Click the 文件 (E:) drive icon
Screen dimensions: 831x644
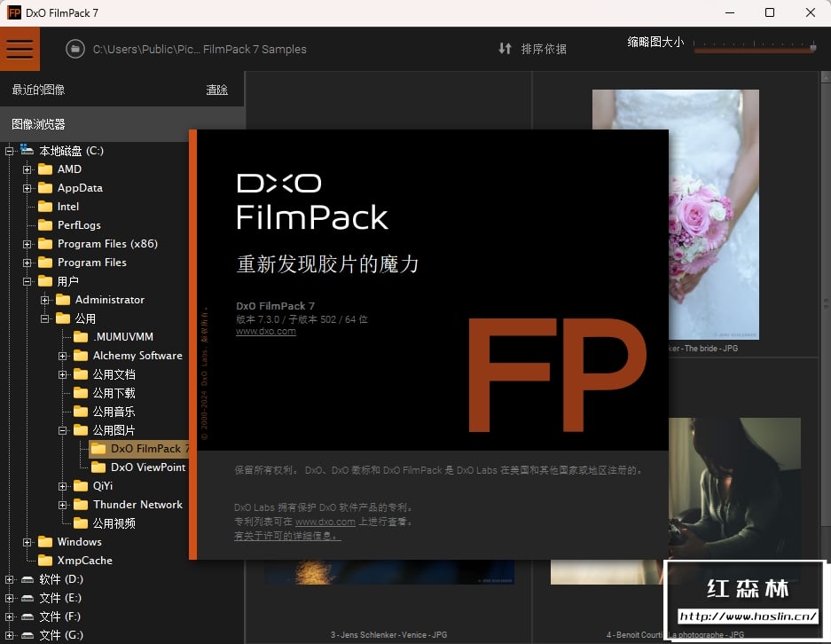point(27,599)
